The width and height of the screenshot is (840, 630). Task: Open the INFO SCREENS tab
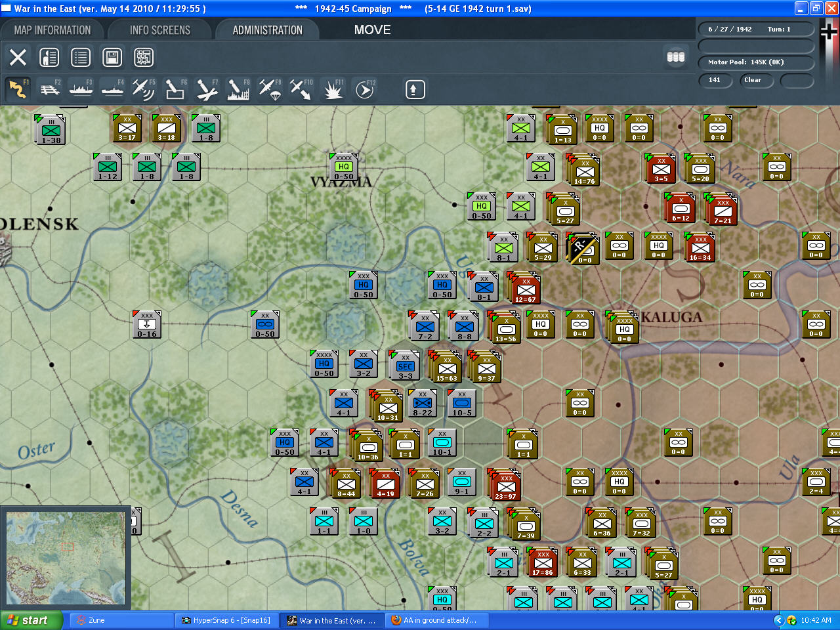160,30
